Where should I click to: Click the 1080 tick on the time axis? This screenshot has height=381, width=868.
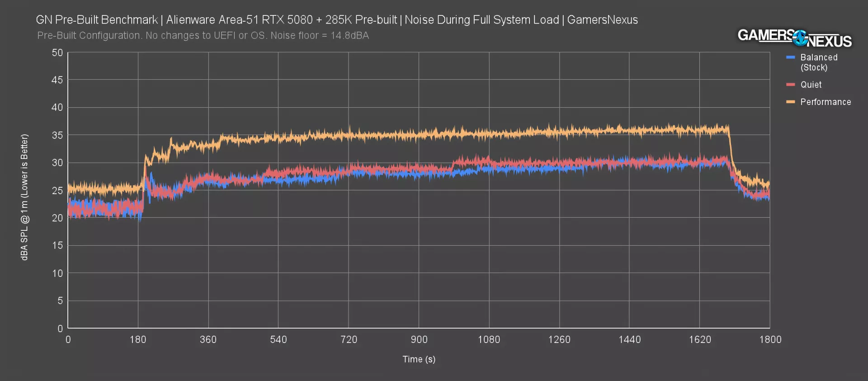click(x=489, y=339)
